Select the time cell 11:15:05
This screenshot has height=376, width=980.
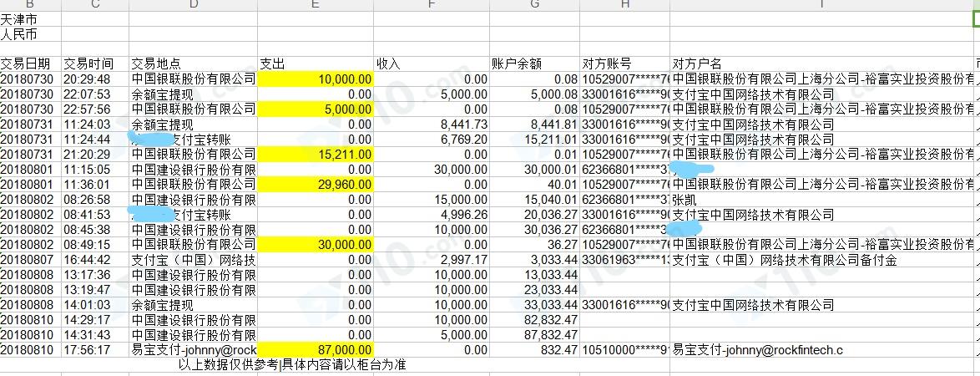tap(95, 169)
